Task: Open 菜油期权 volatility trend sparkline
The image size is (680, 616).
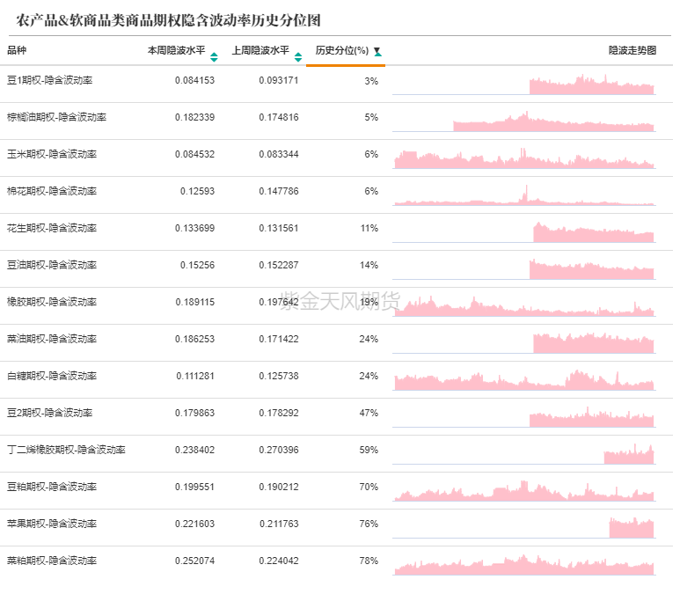Action: coord(524,342)
